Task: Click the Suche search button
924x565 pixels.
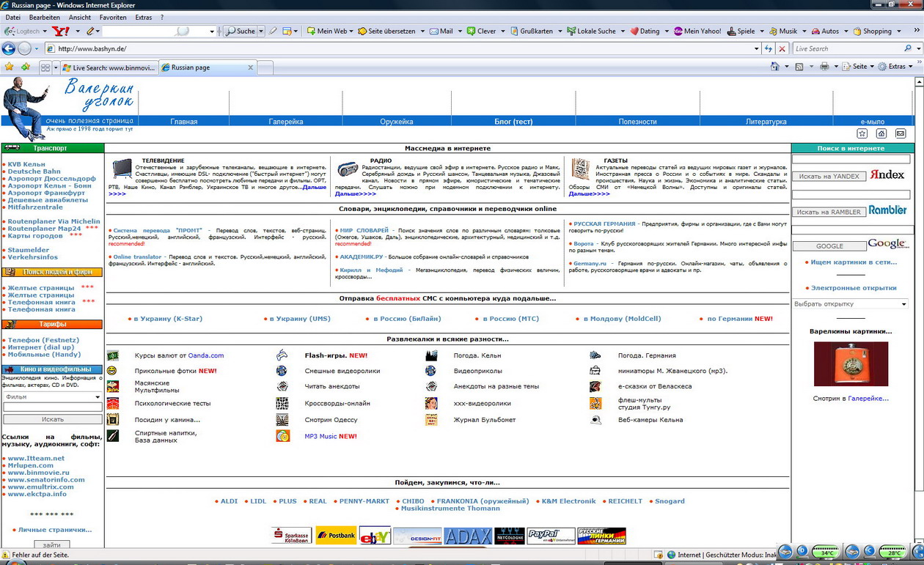Action: point(241,32)
